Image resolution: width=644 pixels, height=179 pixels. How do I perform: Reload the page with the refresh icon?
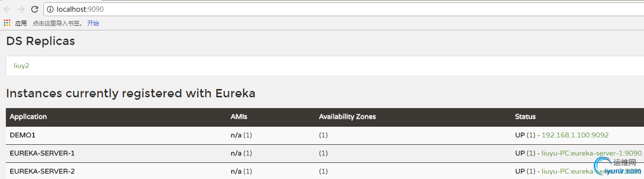point(35,9)
